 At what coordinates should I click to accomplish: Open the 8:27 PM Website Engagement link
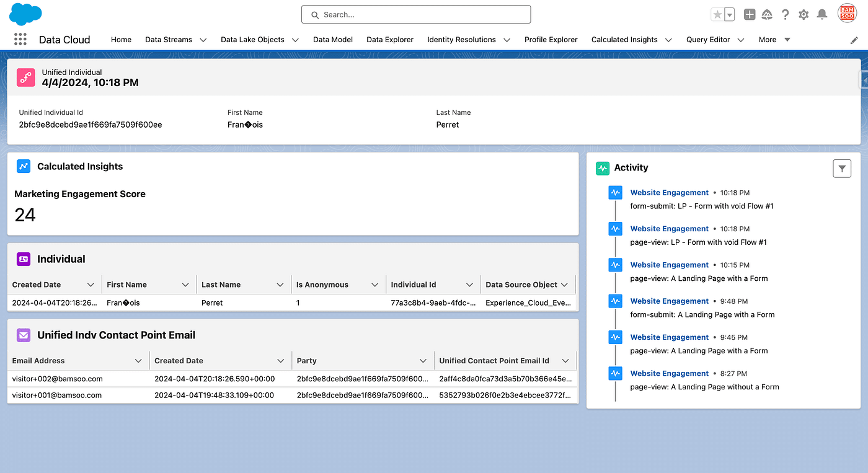point(669,373)
